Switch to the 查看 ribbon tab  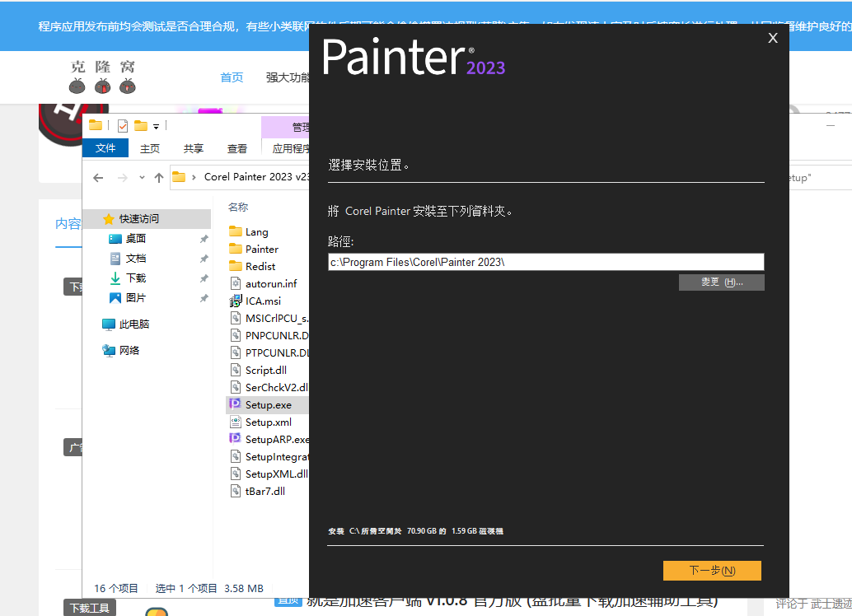pyautogui.click(x=237, y=148)
